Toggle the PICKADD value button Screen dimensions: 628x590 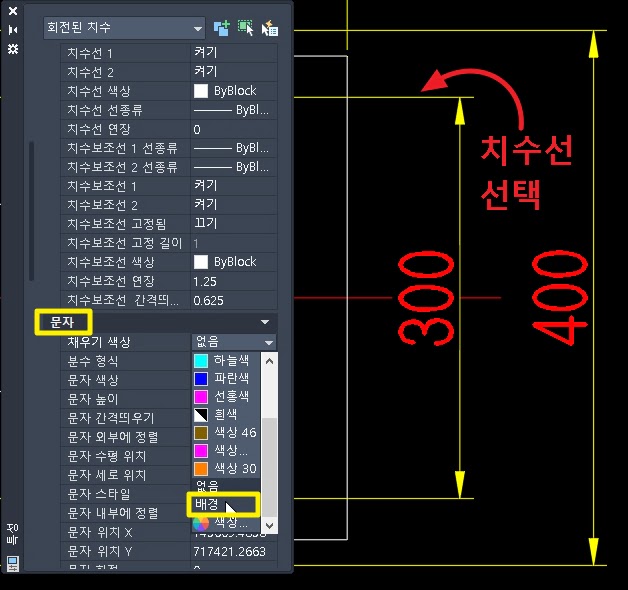[221, 28]
